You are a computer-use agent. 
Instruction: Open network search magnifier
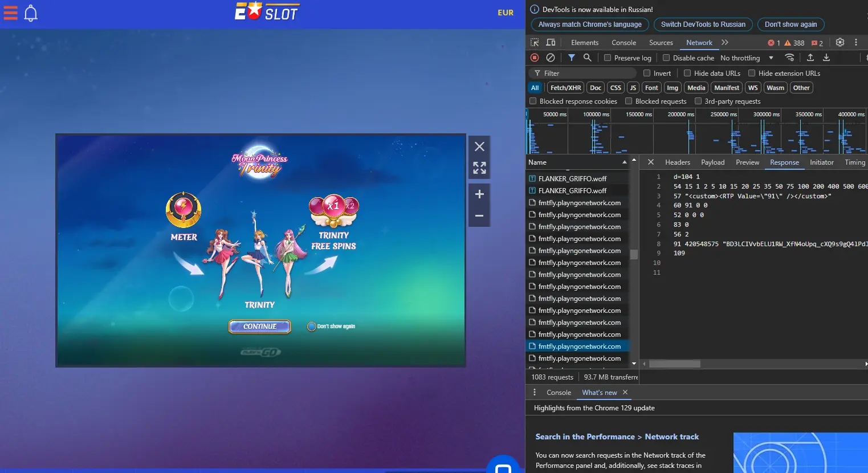point(587,58)
